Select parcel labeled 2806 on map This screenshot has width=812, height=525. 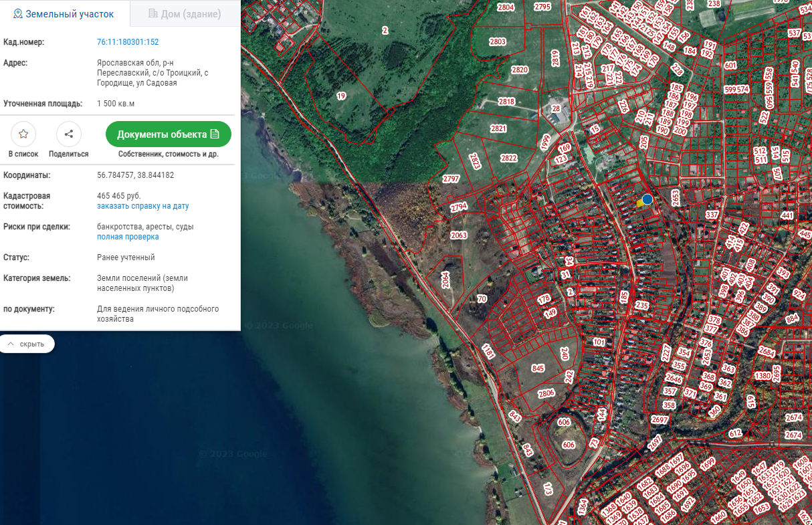pos(546,393)
